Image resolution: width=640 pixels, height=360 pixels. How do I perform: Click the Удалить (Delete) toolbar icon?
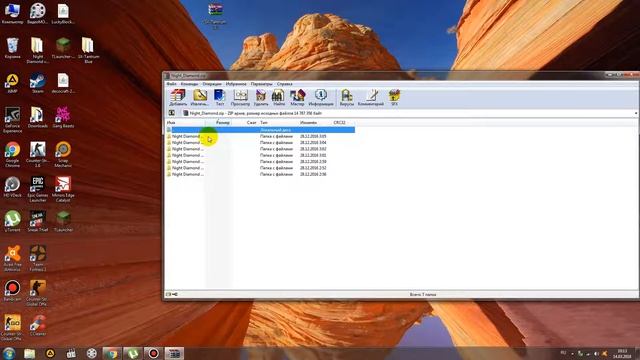click(x=261, y=98)
